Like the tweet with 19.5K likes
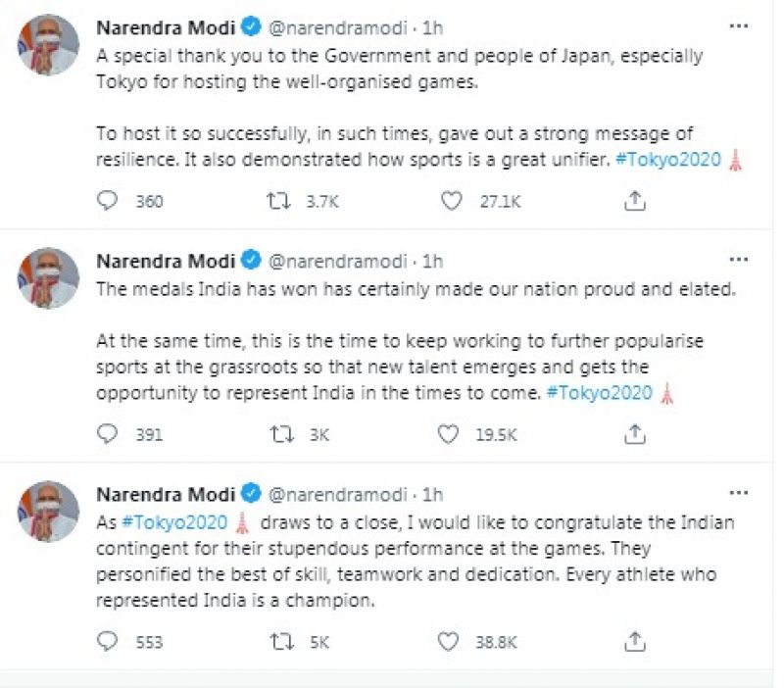The image size is (784, 688). (x=451, y=432)
